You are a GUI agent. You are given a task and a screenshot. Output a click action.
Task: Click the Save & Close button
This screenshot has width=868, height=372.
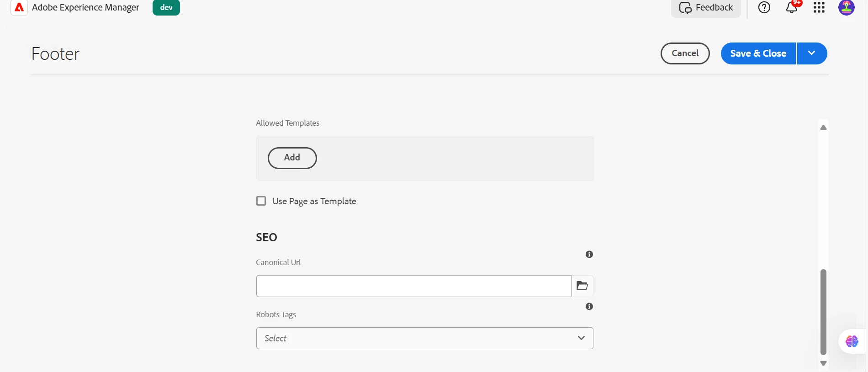click(758, 53)
